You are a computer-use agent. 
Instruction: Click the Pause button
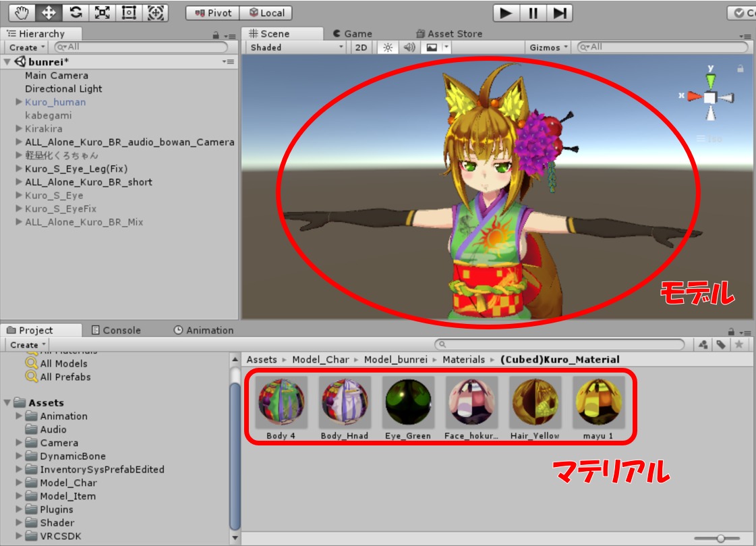533,13
